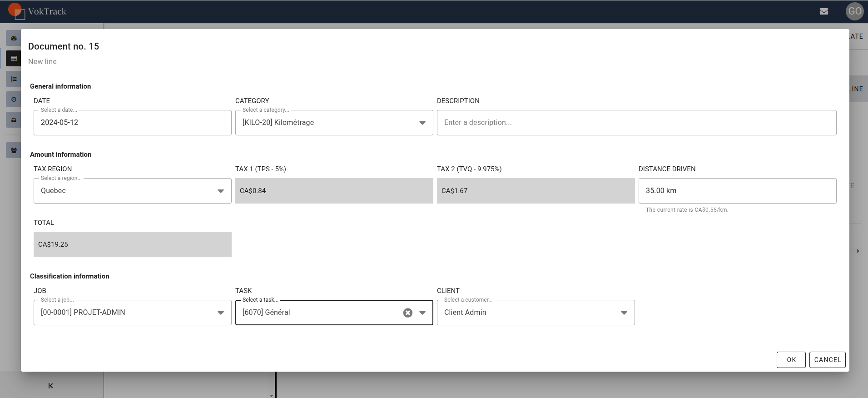The width and height of the screenshot is (868, 398).
Task: Click the current rate CA$0.55/km hint
Action: [x=687, y=210]
